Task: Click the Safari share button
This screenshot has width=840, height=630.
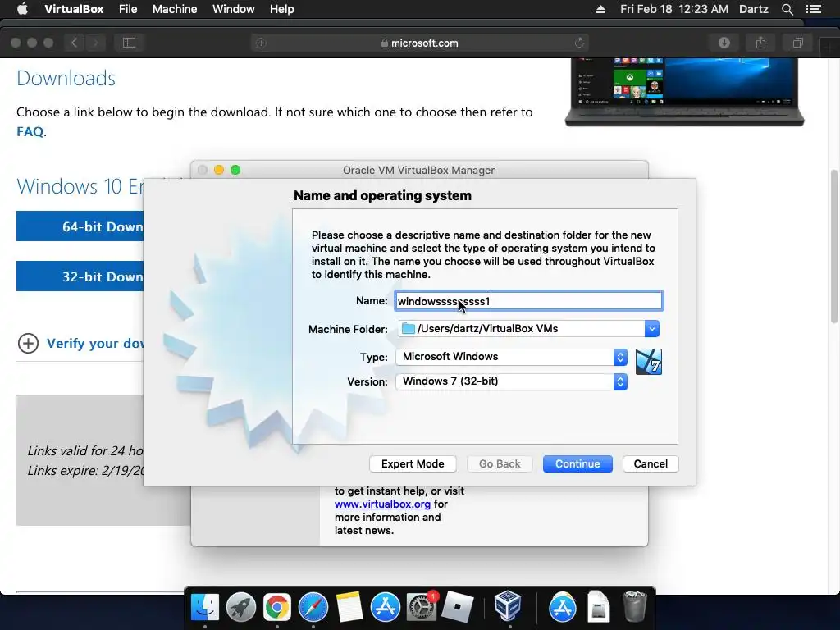Action: [x=760, y=43]
